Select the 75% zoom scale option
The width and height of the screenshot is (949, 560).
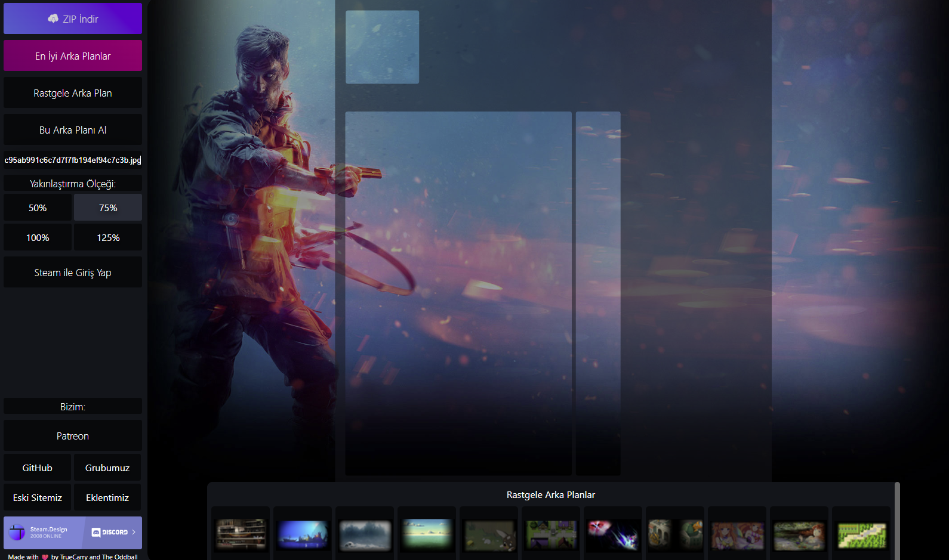(108, 208)
